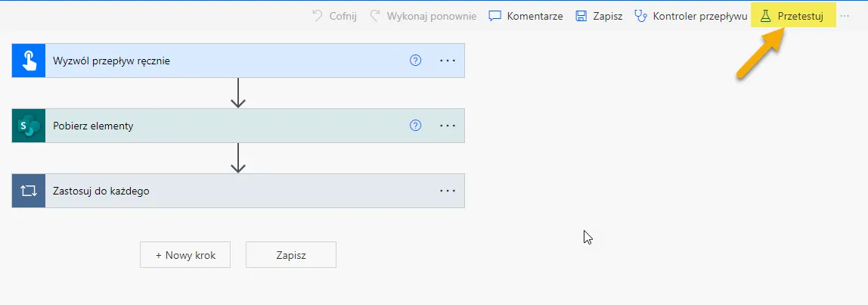Open the Komentarze comments panel
Screen dimensions: 868x305
coord(525,16)
